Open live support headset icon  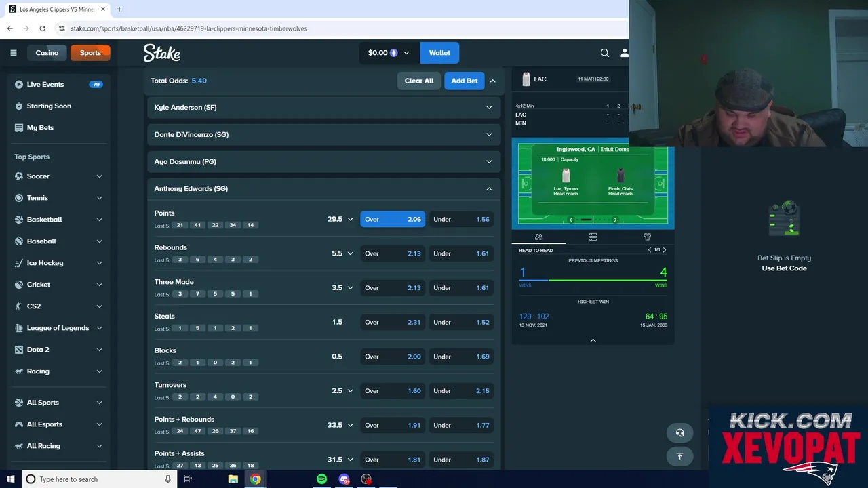[679, 433]
